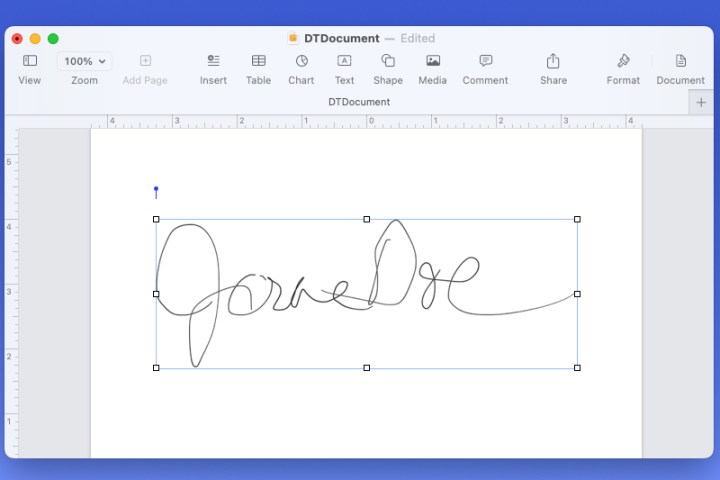The width and height of the screenshot is (720, 480).
Task: Add a Comment to document
Action: click(x=485, y=62)
